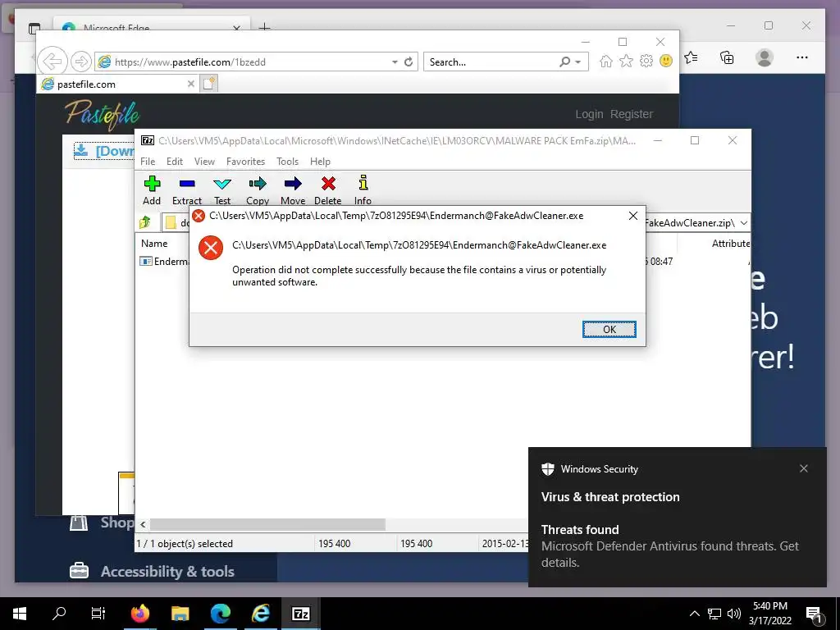Sort by the Attributes column header
840x630 pixels.
tap(730, 244)
